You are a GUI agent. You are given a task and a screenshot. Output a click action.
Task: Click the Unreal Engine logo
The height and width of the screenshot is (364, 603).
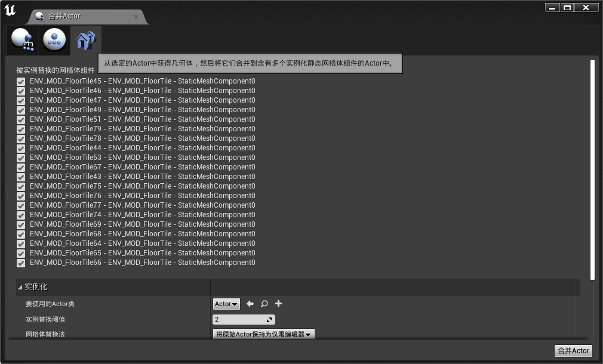click(x=10, y=10)
